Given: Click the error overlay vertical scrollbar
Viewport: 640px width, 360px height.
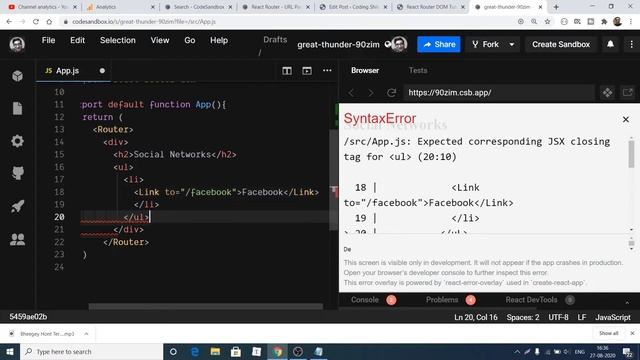Looking at the screenshot, I should [631, 154].
